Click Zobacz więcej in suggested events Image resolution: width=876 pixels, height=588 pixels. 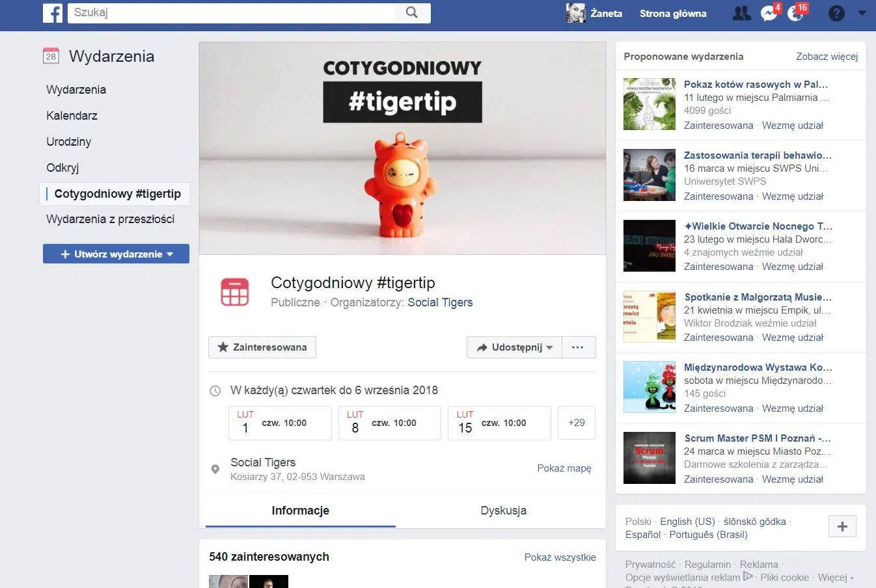(x=827, y=57)
